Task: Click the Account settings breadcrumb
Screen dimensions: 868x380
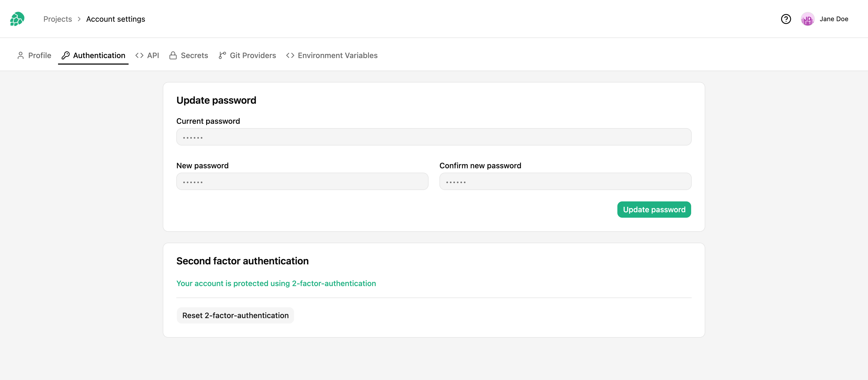Action: click(116, 19)
